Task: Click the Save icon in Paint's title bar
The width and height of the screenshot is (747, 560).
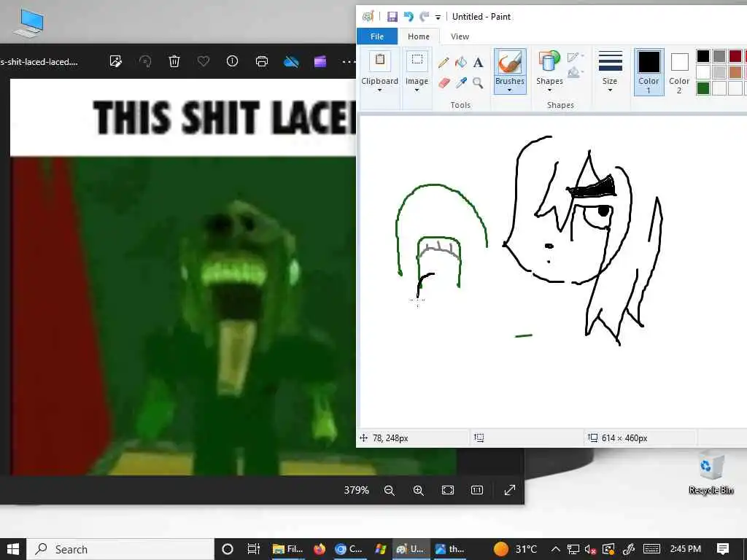Action: pos(392,17)
